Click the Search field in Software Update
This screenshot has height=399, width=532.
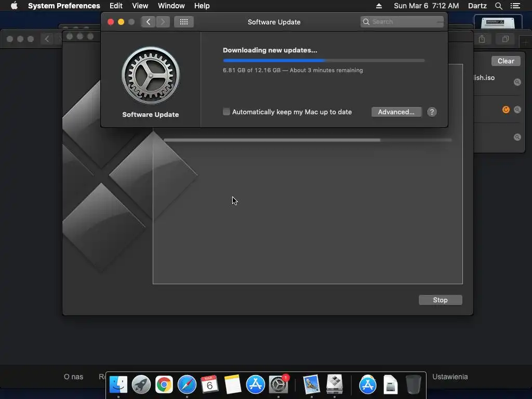coord(402,22)
